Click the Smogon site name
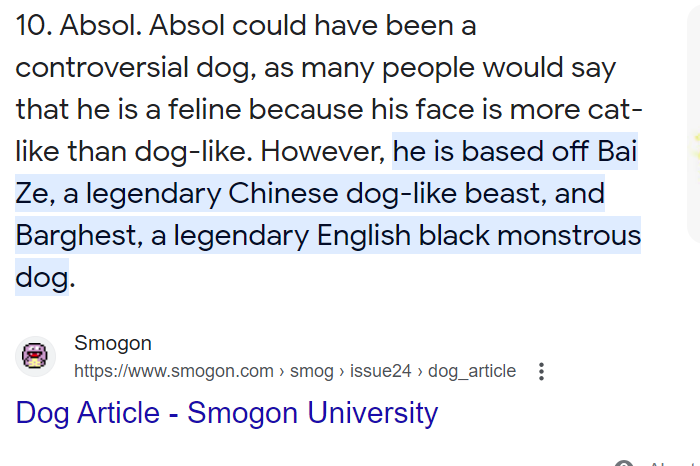Screen dimensions: 700x466 (113, 344)
